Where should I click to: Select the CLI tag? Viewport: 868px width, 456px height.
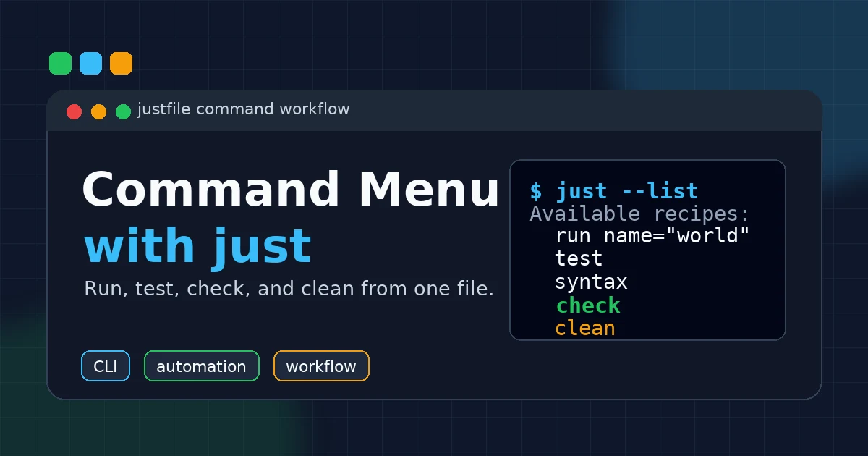[x=106, y=366]
